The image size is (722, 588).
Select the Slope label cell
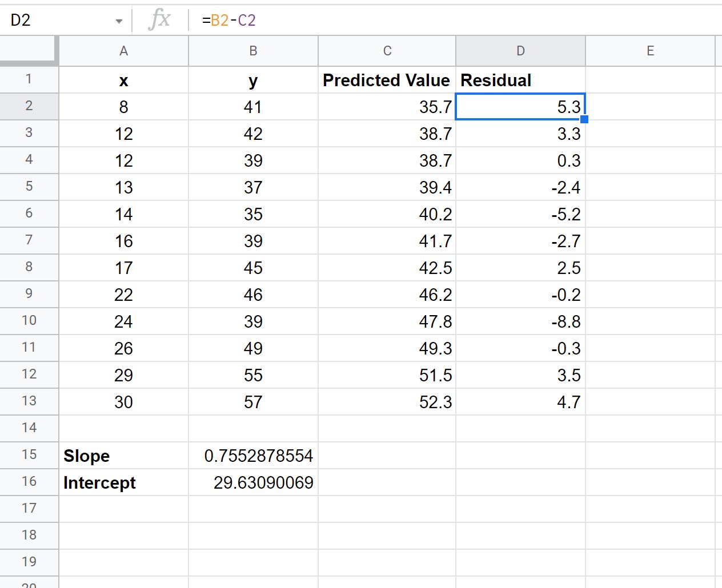pos(123,456)
